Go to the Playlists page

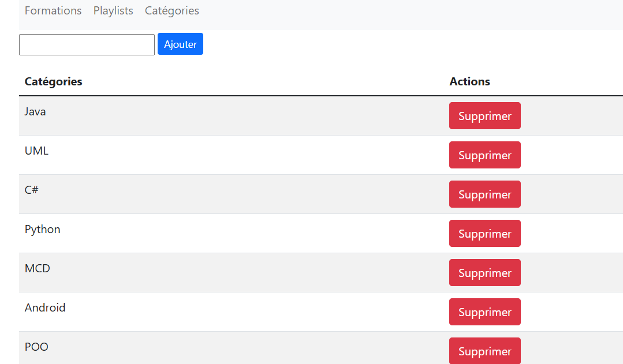(x=113, y=11)
